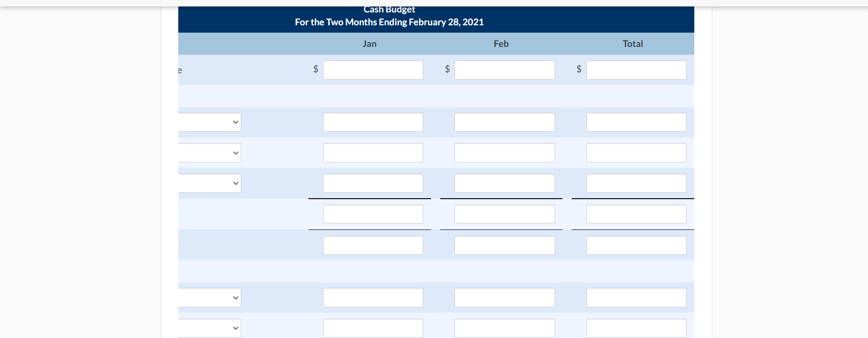The width and height of the screenshot is (868, 338).
Task: Select the Feb column header
Action: [500, 44]
